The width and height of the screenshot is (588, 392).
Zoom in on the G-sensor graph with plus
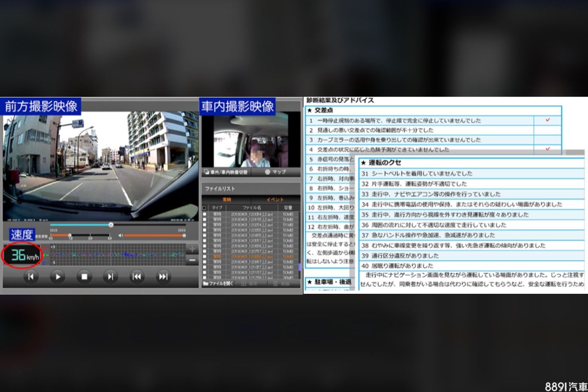pyautogui.click(x=192, y=249)
